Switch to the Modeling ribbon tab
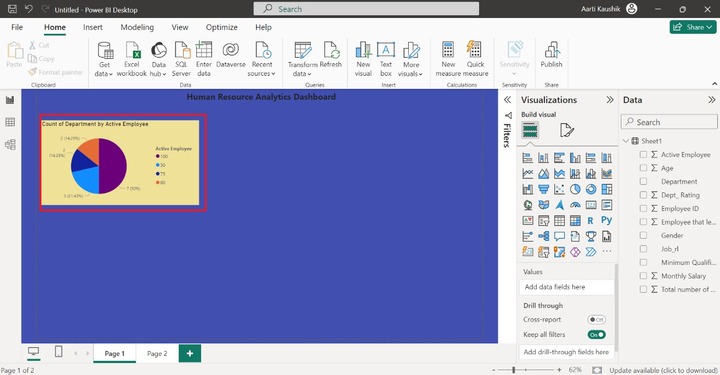The image size is (720, 375). (x=137, y=27)
